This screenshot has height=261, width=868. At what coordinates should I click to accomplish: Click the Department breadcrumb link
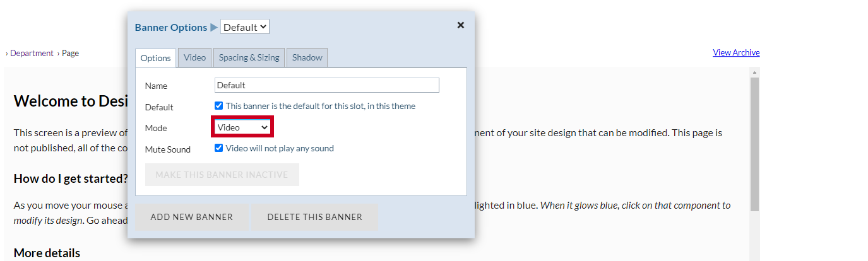click(32, 53)
